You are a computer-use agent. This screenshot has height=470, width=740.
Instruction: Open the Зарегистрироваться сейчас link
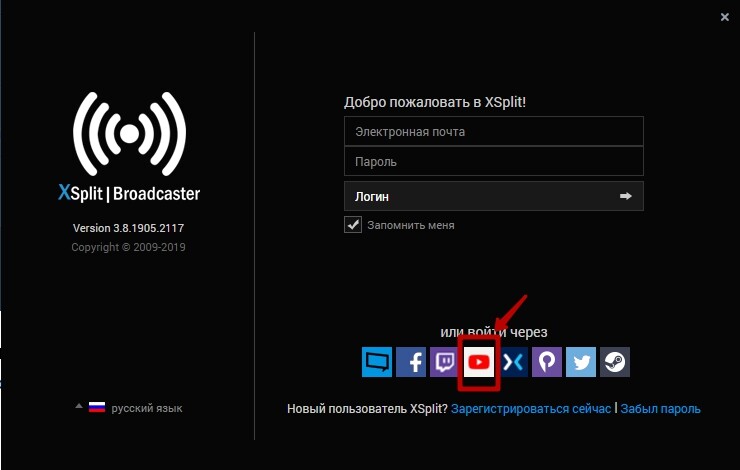(x=531, y=409)
